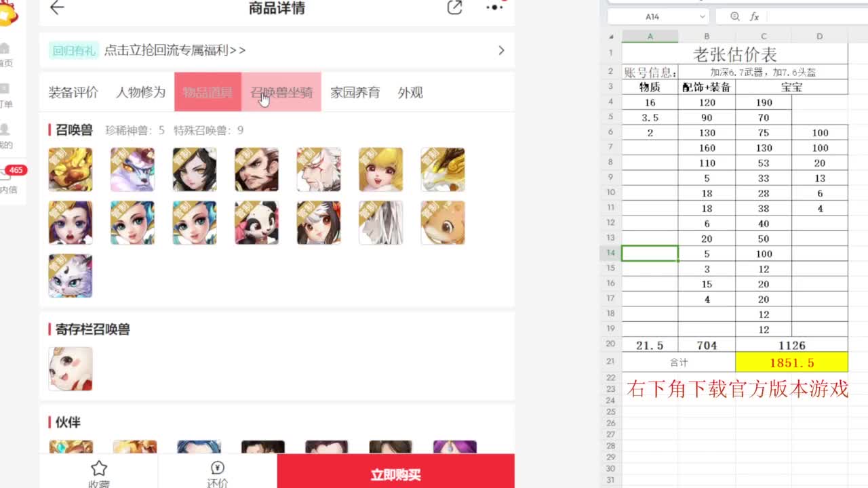Select the purple-haired girl pet icon

click(71, 222)
